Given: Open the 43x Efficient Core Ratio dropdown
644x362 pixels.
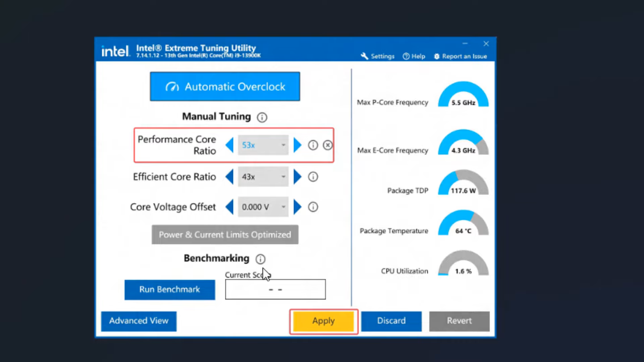Looking at the screenshot, I should pos(263,177).
